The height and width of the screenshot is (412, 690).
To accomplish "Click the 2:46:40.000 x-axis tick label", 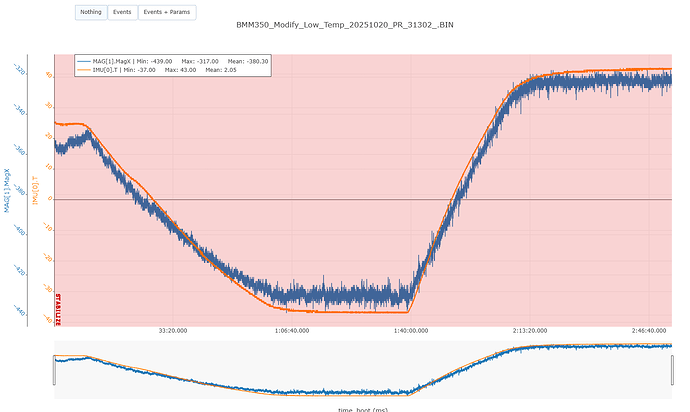I will coord(649,329).
